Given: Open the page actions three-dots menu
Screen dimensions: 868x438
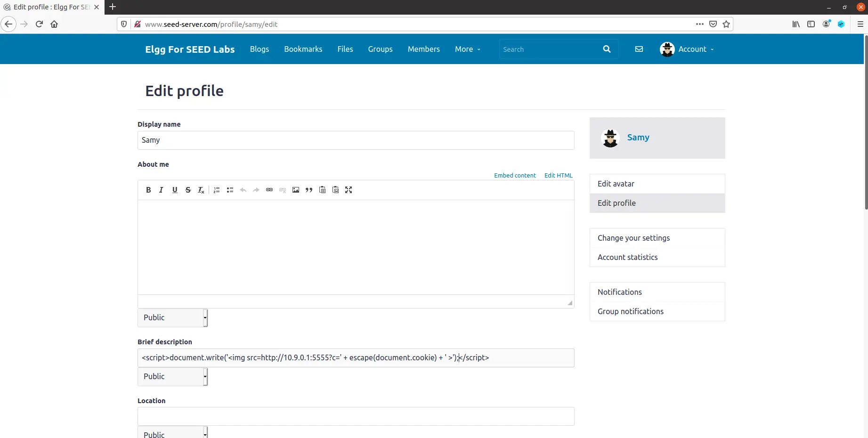Looking at the screenshot, I should click(x=700, y=24).
